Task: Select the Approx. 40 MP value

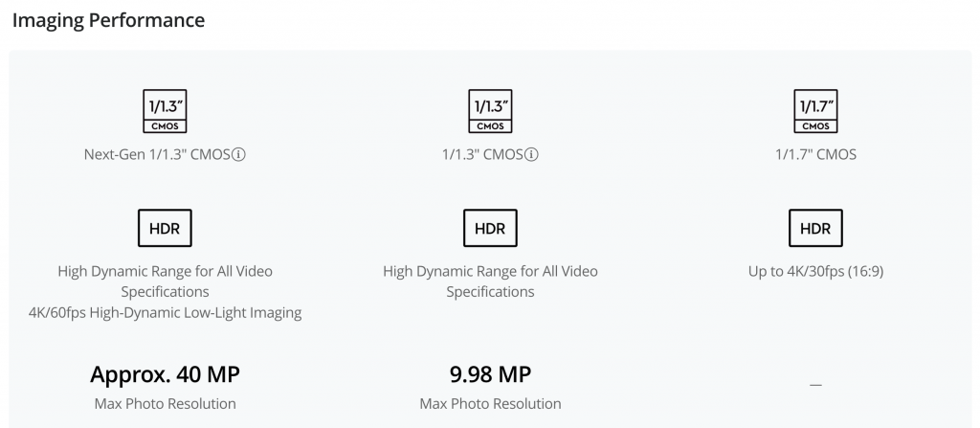Action: click(165, 374)
